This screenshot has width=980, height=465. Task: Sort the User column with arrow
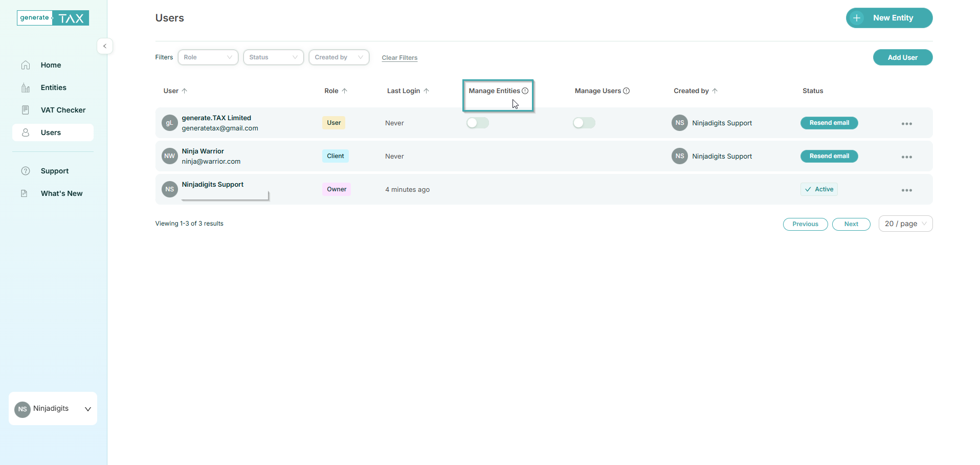tap(185, 91)
